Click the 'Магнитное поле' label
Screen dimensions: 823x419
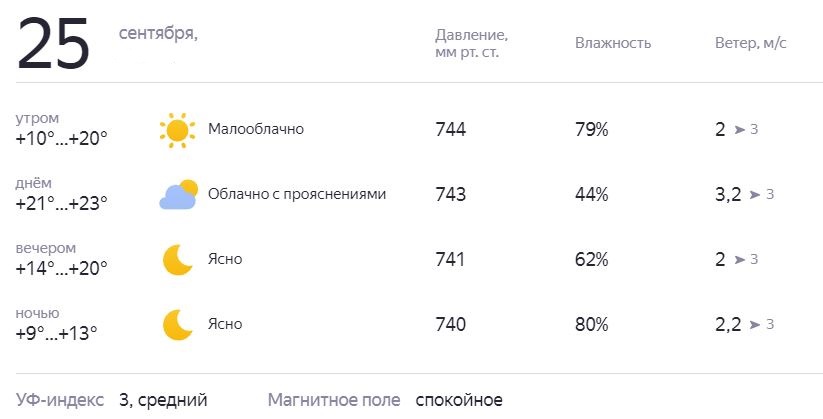coord(334,400)
